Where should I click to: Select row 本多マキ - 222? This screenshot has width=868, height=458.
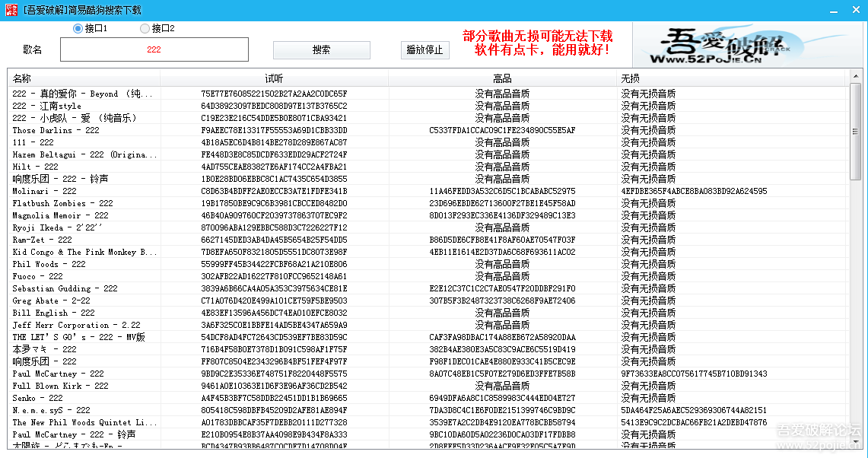(426, 349)
